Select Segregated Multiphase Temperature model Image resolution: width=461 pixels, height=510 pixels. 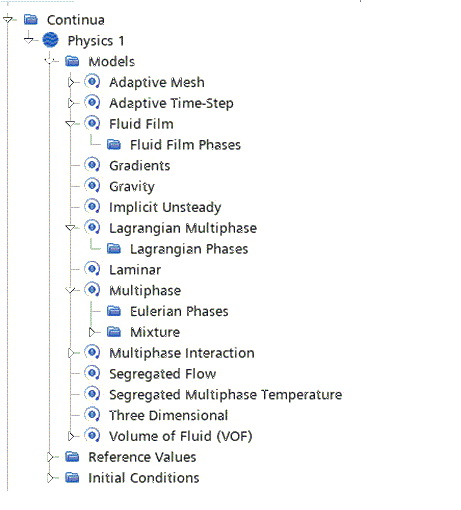(x=226, y=395)
